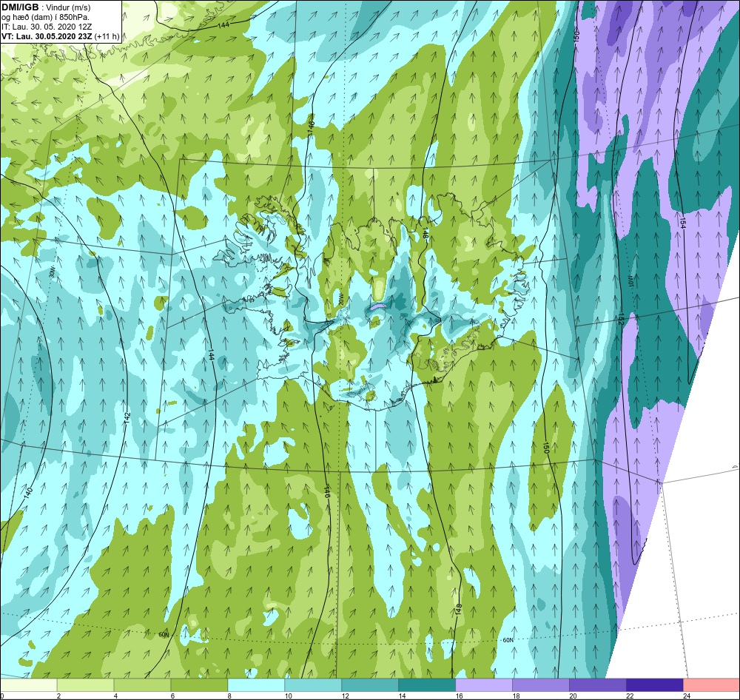Click the '144' contour label west of Iceland
Image resolution: width=740 pixels, height=700 pixels.
210,355
